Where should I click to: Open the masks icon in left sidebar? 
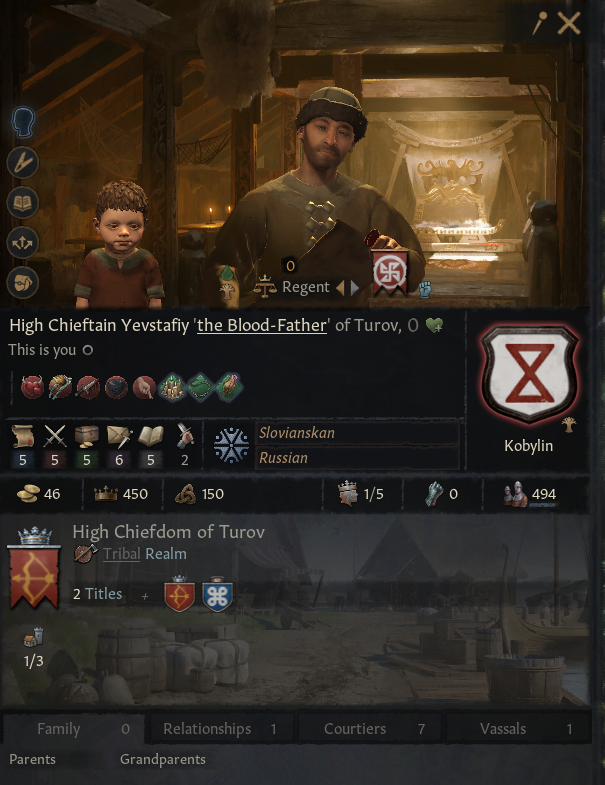coord(23,283)
